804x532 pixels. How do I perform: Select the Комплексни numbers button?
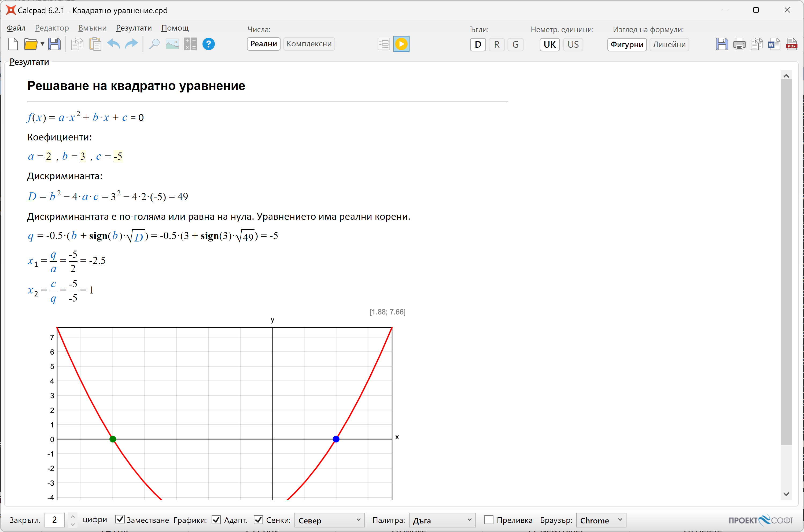pyautogui.click(x=309, y=44)
